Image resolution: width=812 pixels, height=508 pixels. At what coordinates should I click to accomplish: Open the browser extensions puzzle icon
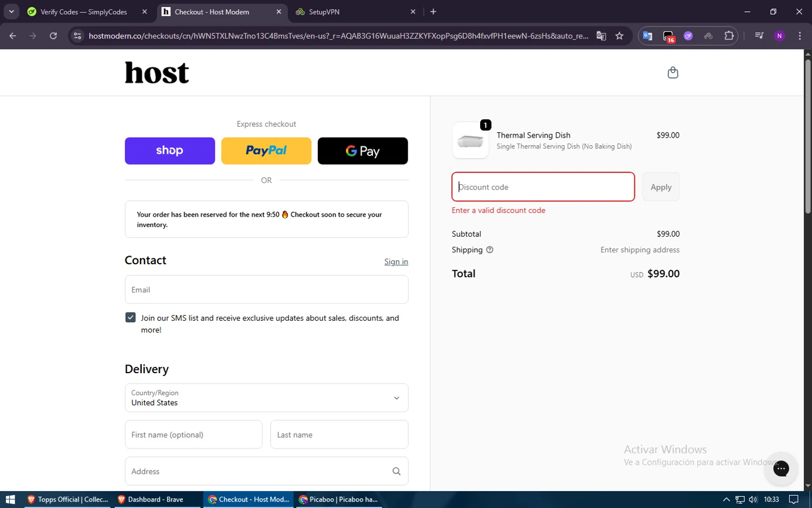point(729,36)
